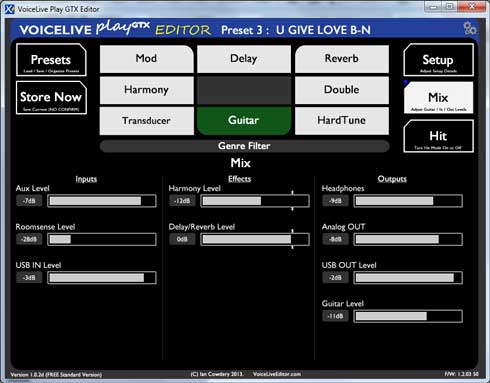Open the Setup page
Screen dimensions: 490x383
(438, 60)
